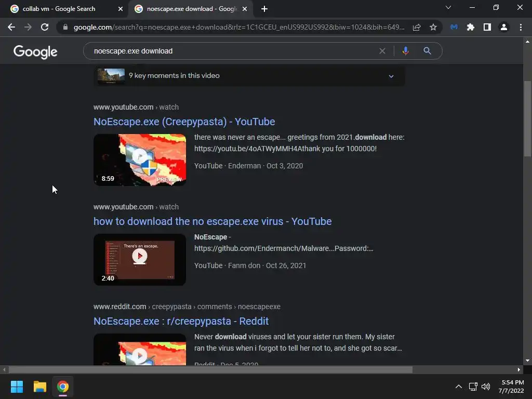This screenshot has height=399, width=532.
Task: Open NoEscape.exe r/creepypasta Reddit link
Action: [181, 321]
